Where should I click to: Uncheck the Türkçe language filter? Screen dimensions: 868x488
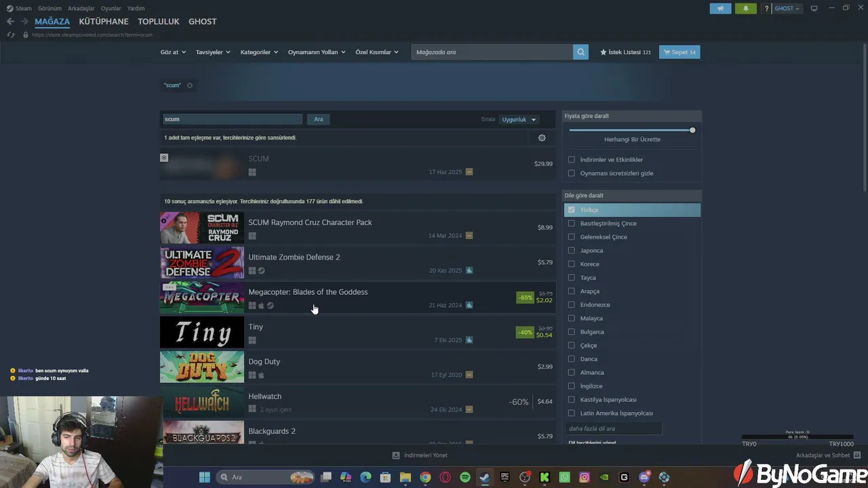[572, 210]
